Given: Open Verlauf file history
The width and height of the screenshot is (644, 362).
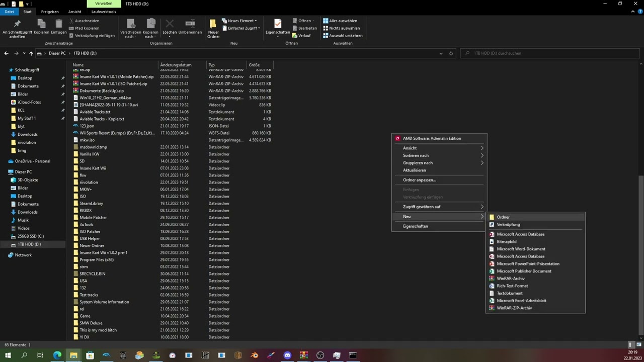Looking at the screenshot, I should [301, 36].
